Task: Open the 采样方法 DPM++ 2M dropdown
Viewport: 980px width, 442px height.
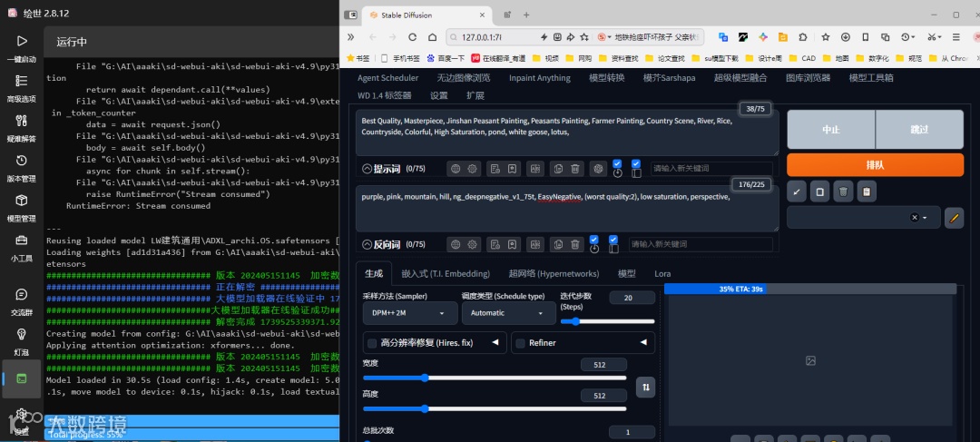Action: tap(410, 312)
